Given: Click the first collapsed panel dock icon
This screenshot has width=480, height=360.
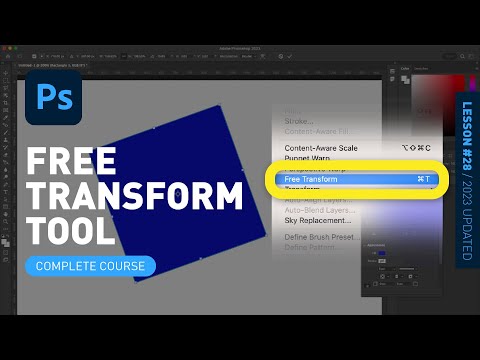Looking at the screenshot, I should click(392, 71).
